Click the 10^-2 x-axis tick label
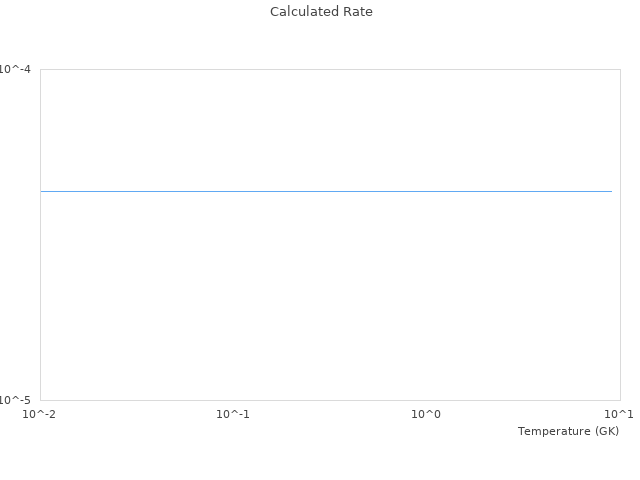 (39, 414)
